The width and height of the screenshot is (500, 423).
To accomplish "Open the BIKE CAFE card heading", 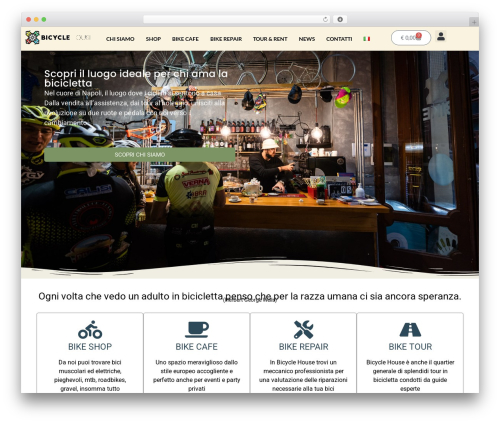I will tap(197, 347).
